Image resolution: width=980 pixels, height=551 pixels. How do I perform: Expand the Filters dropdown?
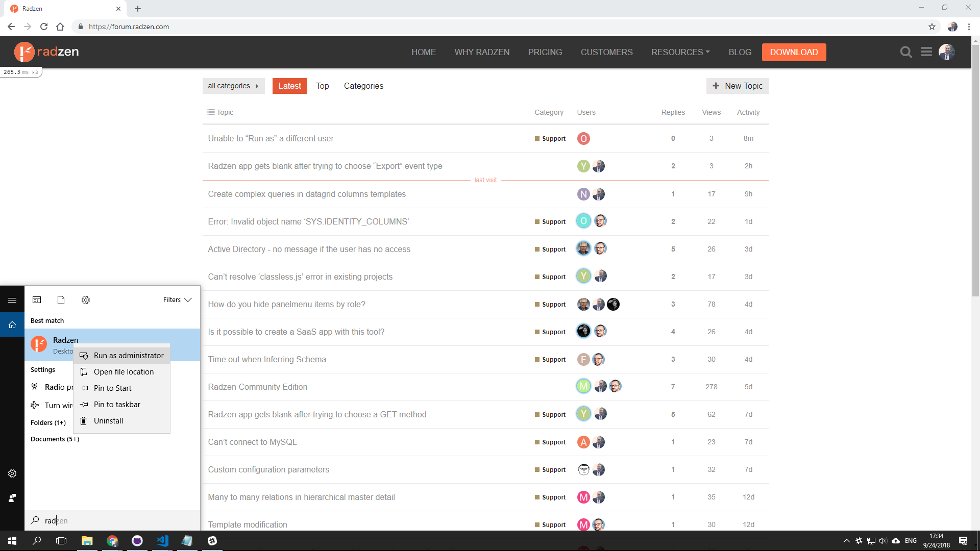click(177, 300)
